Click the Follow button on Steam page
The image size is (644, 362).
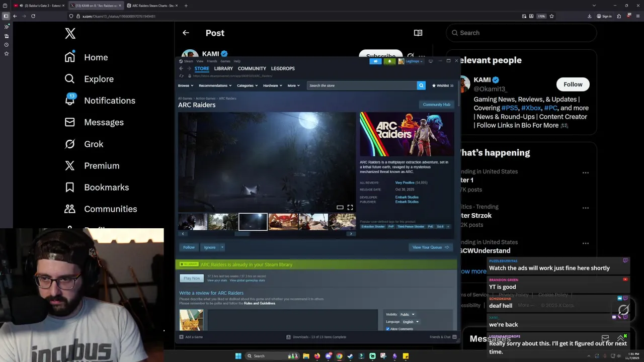click(x=189, y=247)
